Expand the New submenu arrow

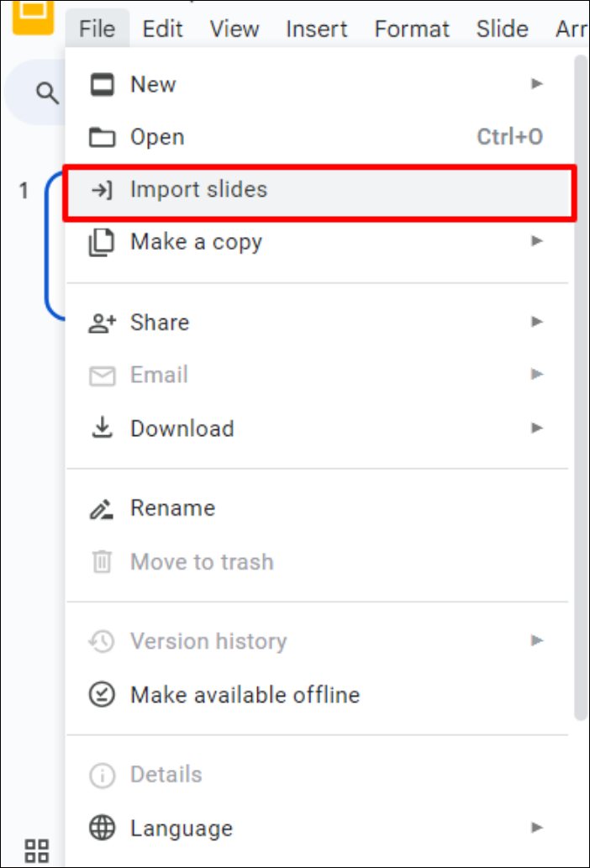point(536,84)
